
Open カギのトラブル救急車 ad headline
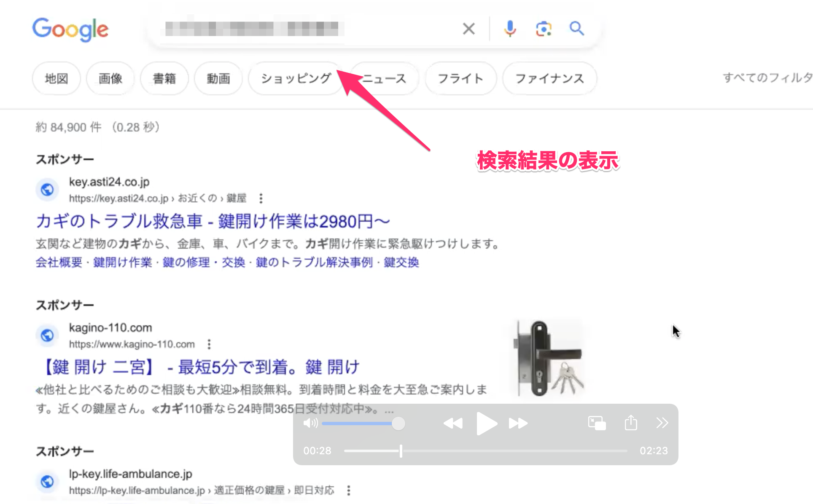click(x=213, y=221)
